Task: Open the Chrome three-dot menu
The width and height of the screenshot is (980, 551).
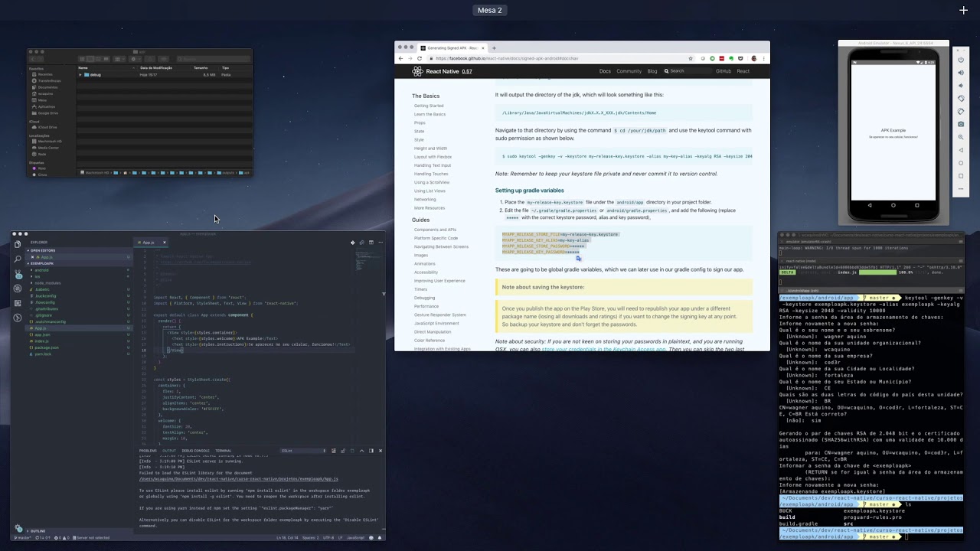Action: pyautogui.click(x=763, y=58)
